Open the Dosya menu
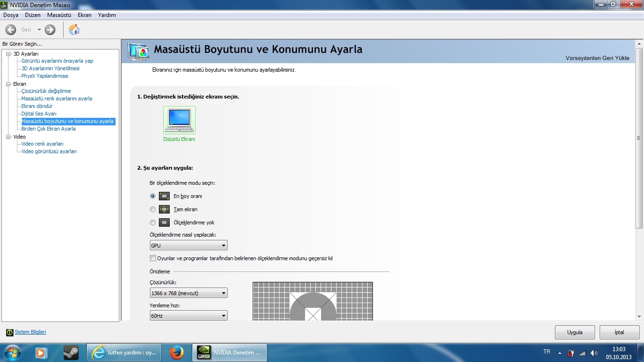644x362 pixels. pos(11,15)
